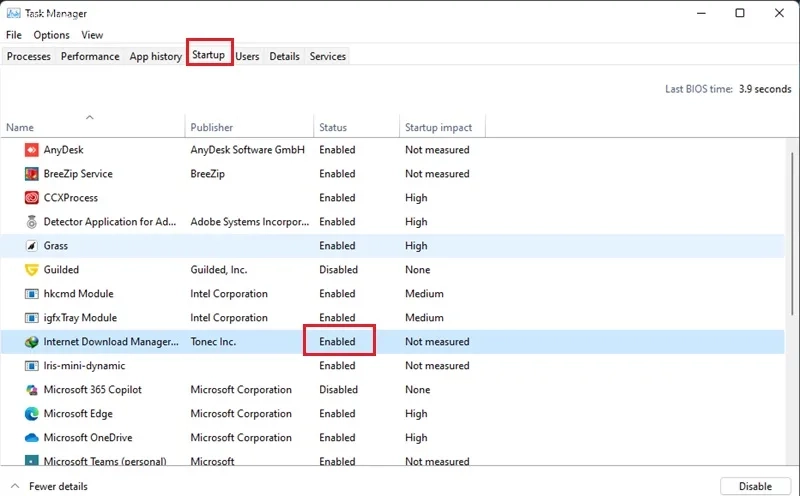Click the Tonec Inc. publisher cell

tap(213, 342)
